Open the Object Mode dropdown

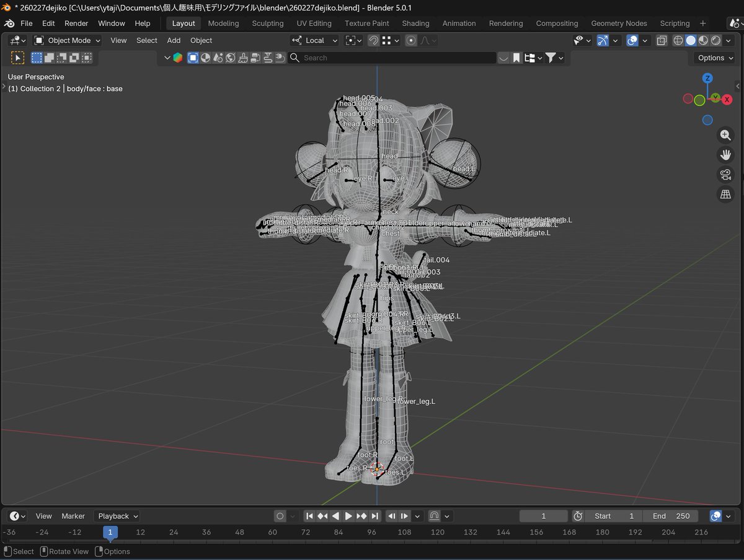67,40
